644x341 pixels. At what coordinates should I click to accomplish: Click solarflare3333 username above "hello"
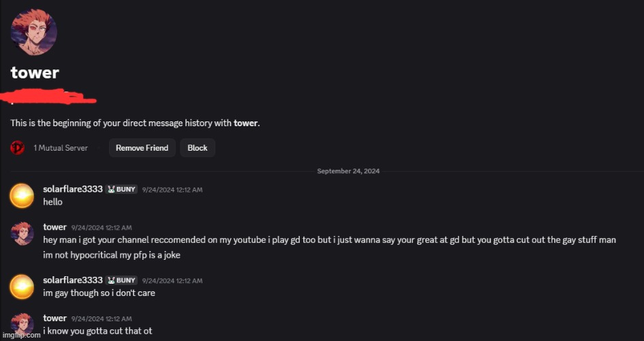coord(72,189)
